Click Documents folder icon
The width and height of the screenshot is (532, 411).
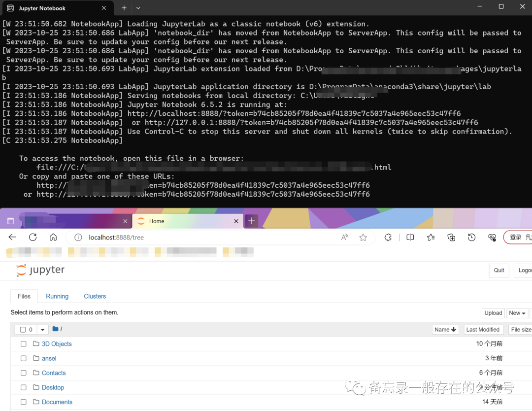pyautogui.click(x=36, y=402)
